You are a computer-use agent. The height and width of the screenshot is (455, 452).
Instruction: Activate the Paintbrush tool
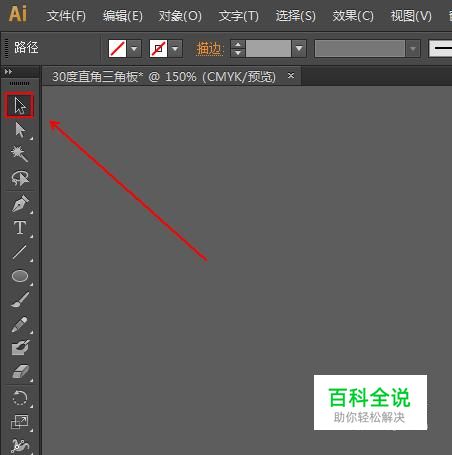[20, 300]
